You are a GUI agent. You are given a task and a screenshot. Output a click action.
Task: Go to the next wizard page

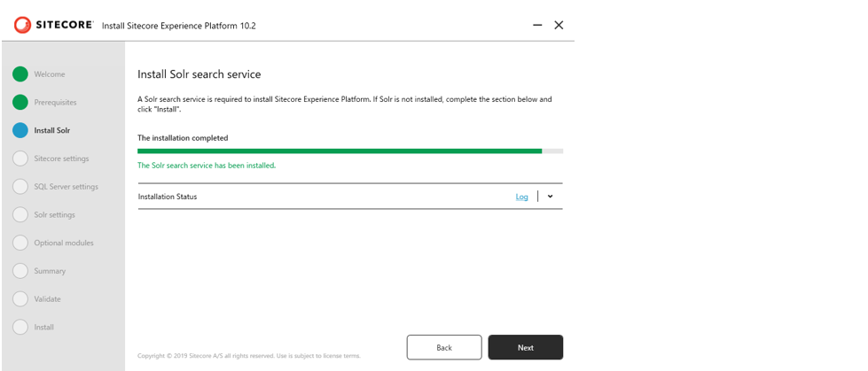click(x=526, y=347)
